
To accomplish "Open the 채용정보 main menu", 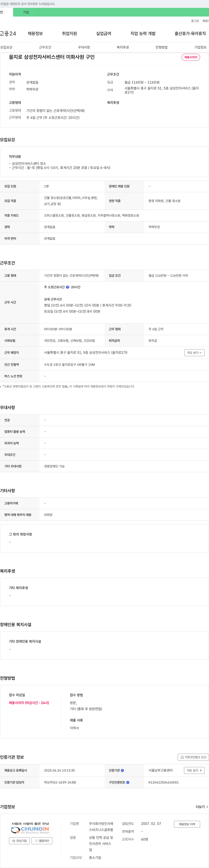I will [x=35, y=33].
